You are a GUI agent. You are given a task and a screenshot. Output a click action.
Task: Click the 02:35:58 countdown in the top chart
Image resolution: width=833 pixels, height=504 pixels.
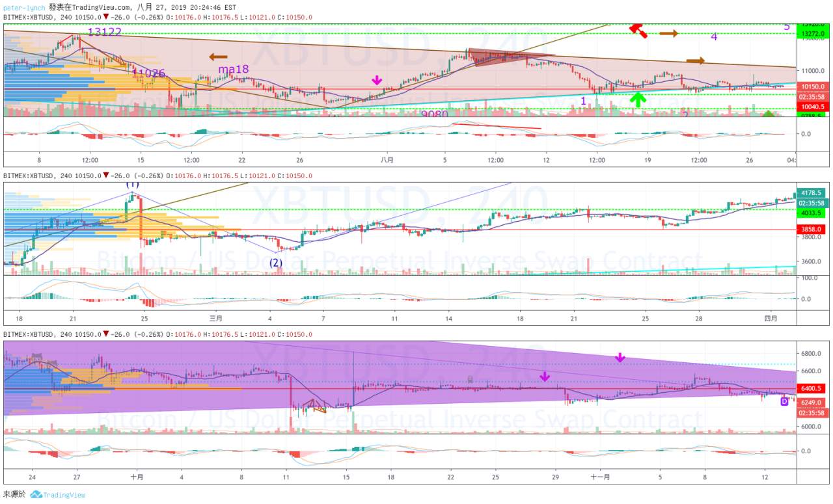pyautogui.click(x=814, y=96)
